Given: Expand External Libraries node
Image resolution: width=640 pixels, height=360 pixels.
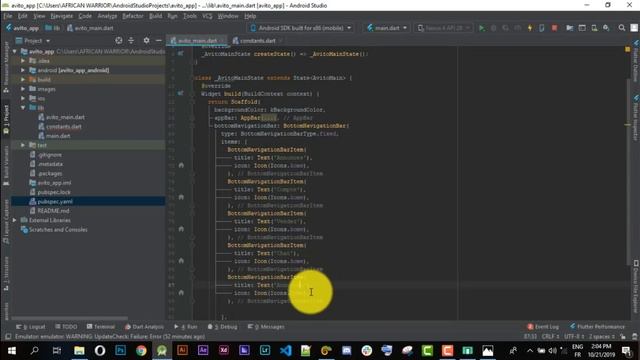Looking at the screenshot, I should click(15, 220).
